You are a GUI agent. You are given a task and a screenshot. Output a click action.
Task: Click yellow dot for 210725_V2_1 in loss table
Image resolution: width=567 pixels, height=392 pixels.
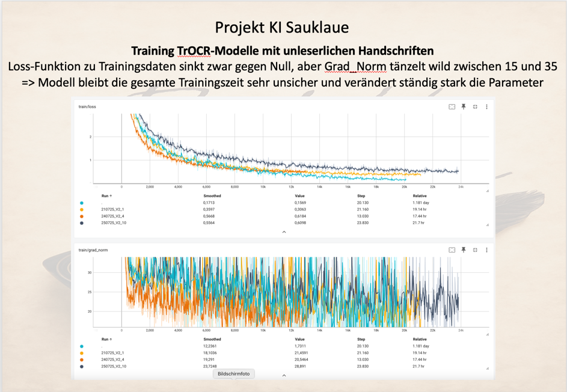click(82, 209)
